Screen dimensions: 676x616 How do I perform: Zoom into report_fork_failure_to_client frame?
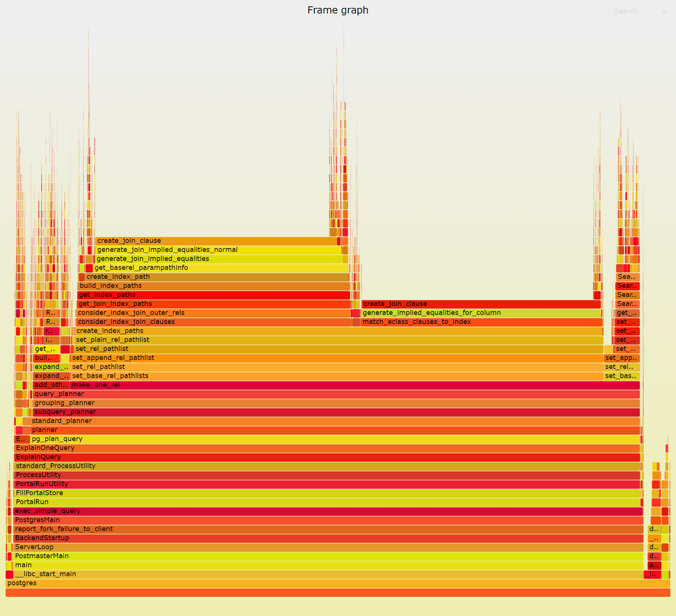click(x=328, y=529)
